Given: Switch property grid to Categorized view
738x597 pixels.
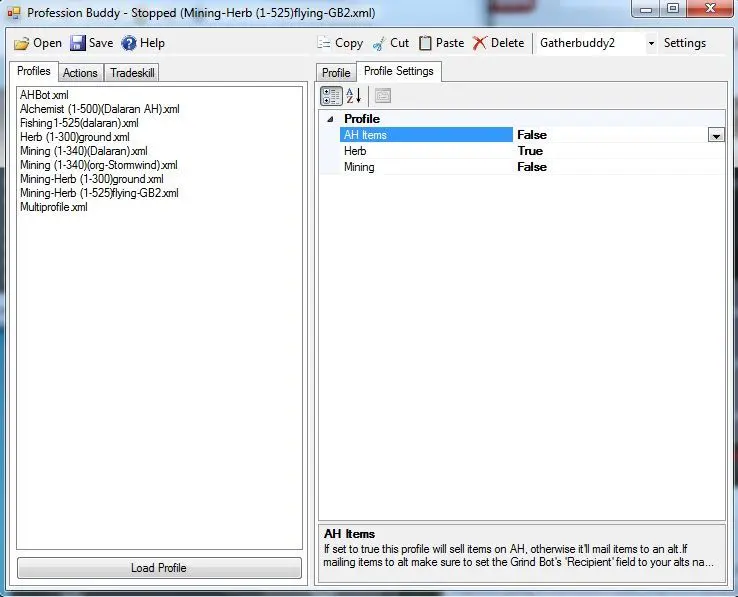Looking at the screenshot, I should pyautogui.click(x=331, y=96).
